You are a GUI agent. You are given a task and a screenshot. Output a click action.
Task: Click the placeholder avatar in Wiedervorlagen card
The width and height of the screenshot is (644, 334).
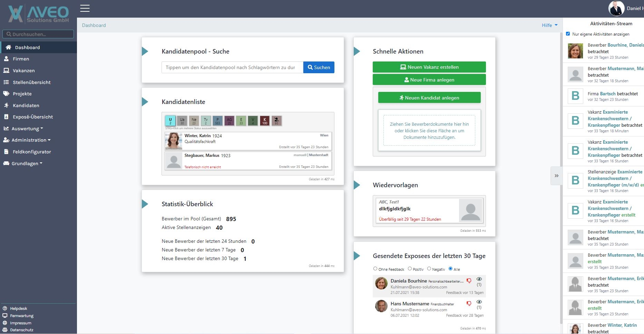pyautogui.click(x=471, y=210)
